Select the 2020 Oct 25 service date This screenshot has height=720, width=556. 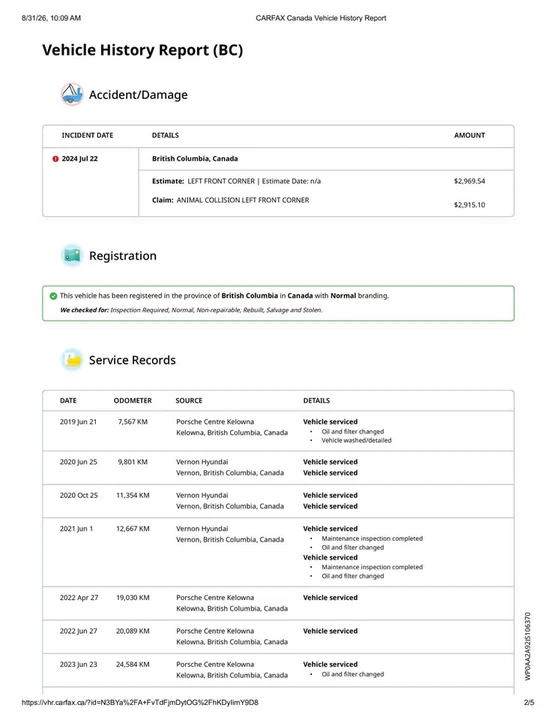(79, 495)
